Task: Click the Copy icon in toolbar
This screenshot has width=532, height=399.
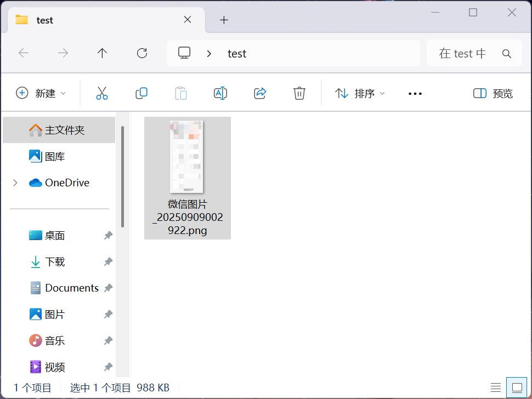Action: pos(141,93)
